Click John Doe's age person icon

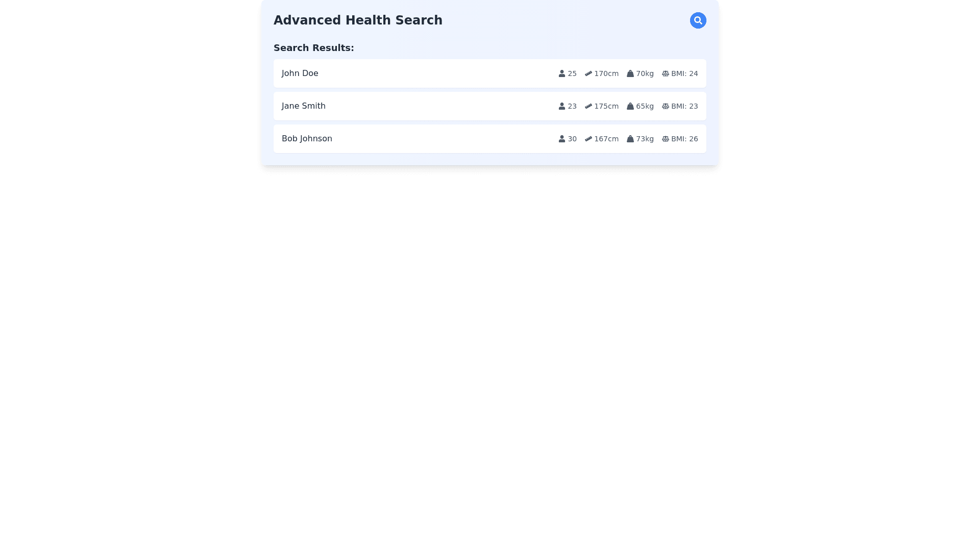561,73
